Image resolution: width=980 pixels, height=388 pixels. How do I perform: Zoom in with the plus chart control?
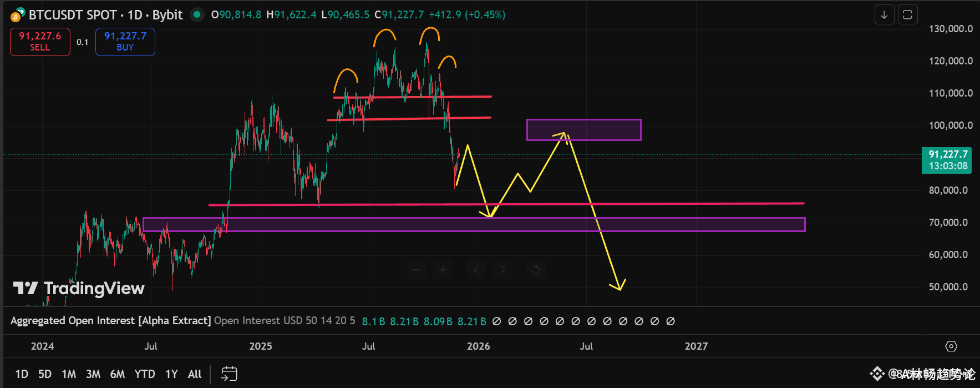(443, 270)
